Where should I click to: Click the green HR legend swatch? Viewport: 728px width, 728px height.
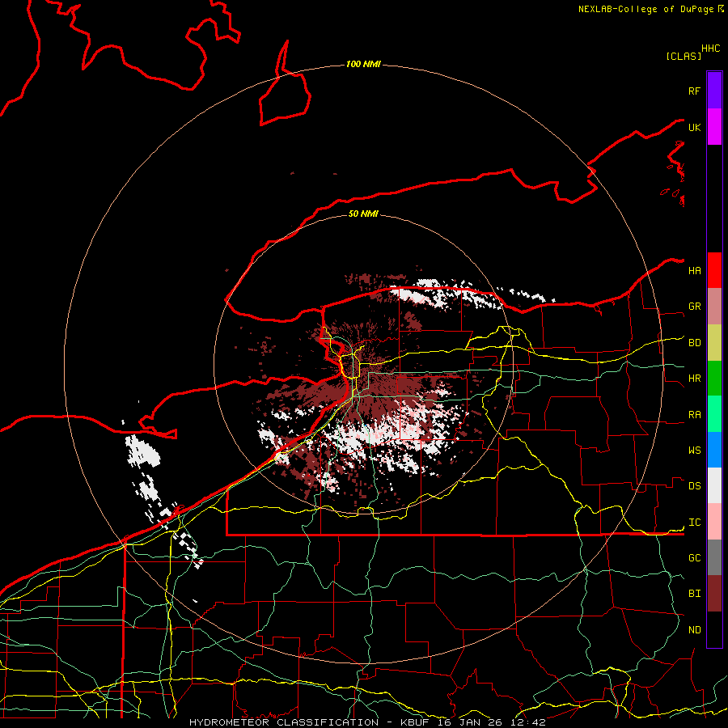point(714,378)
